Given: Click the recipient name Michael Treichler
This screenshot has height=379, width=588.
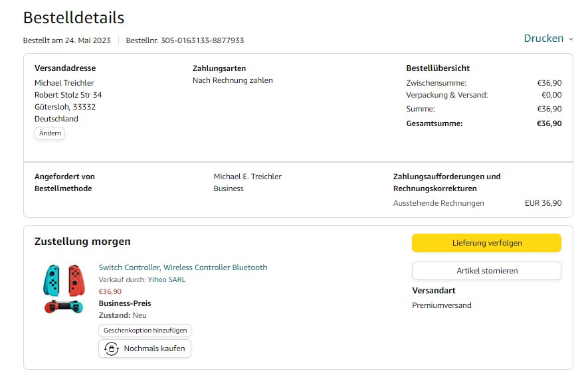Looking at the screenshot, I should pos(64,83).
